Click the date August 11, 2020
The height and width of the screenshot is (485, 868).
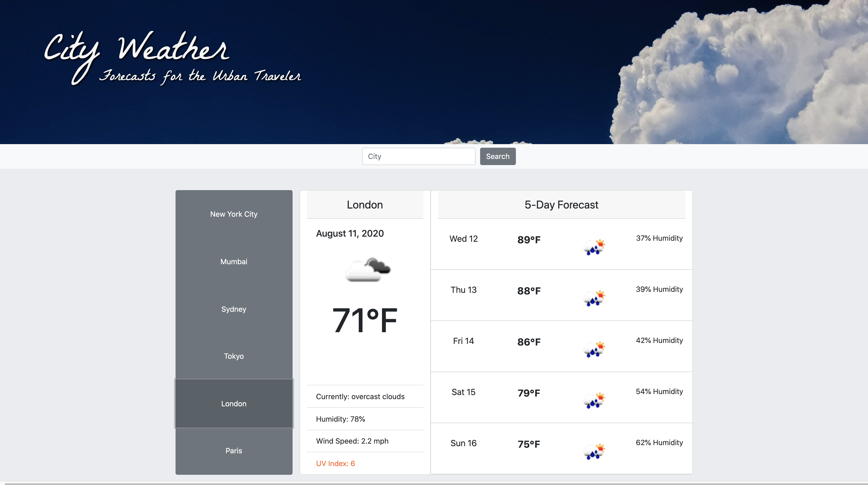[x=350, y=233]
